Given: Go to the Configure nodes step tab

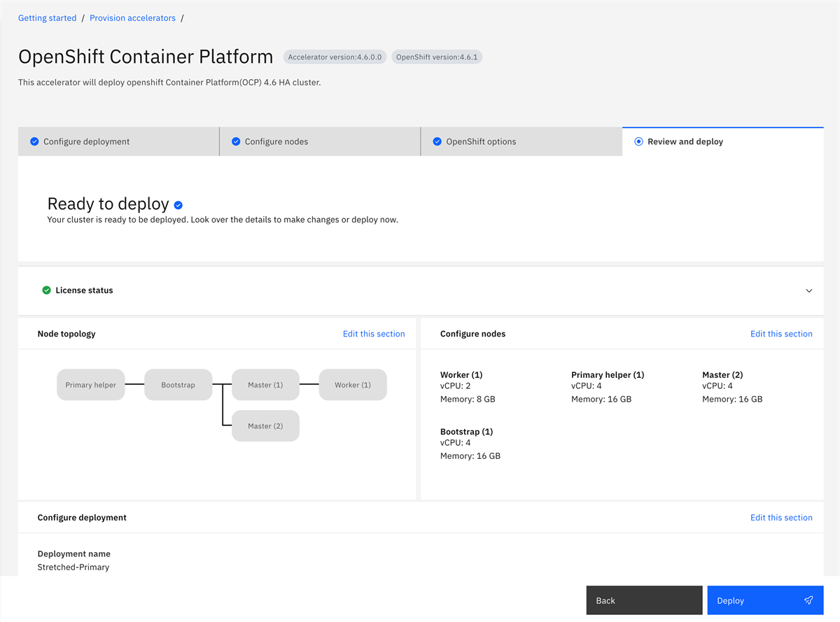Looking at the screenshot, I should tap(276, 141).
